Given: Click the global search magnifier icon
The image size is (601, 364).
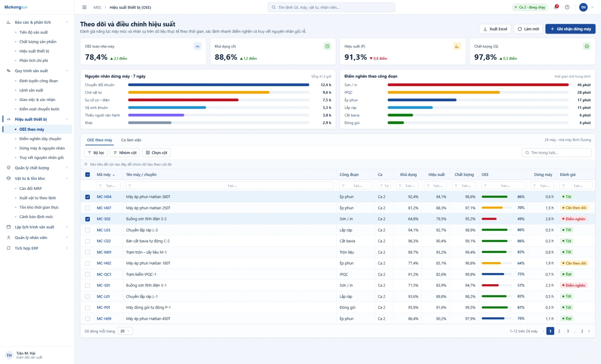Looking at the screenshot, I should [x=274, y=7].
